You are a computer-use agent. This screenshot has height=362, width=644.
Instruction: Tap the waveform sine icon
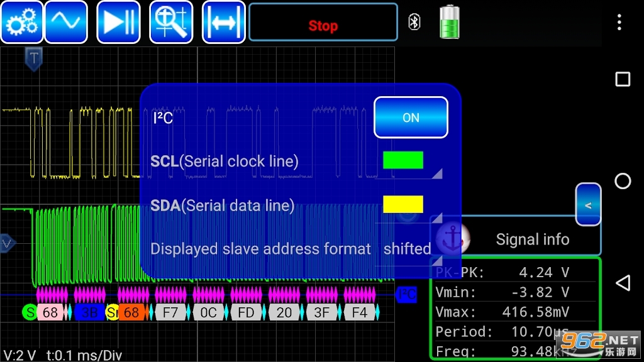(66, 23)
